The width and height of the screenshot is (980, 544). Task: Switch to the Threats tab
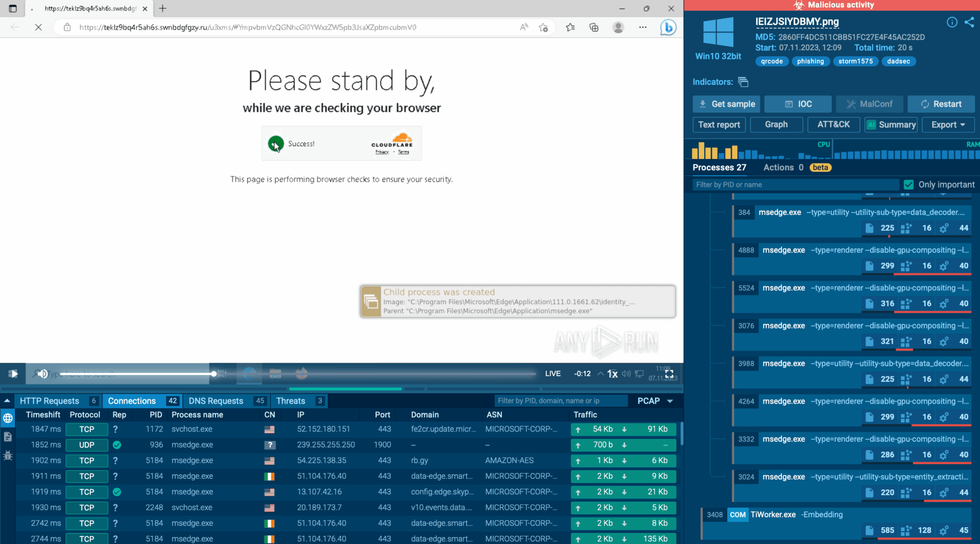[x=290, y=401]
